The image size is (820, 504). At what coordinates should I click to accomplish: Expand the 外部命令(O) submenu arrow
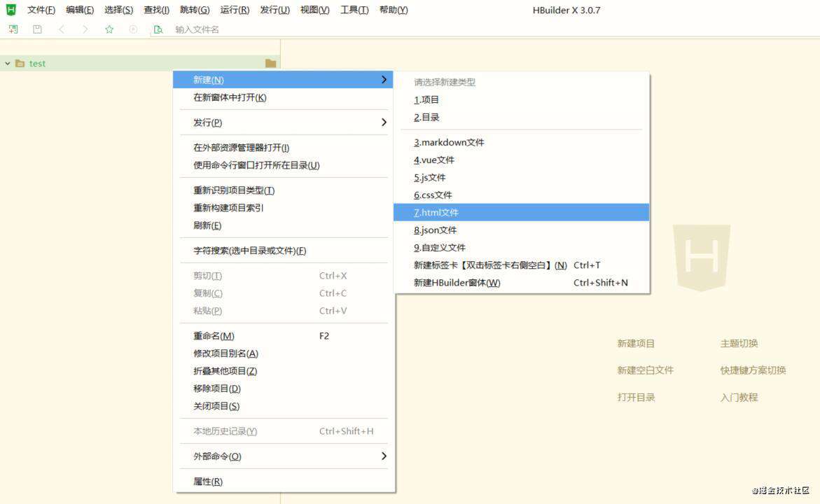(384, 456)
